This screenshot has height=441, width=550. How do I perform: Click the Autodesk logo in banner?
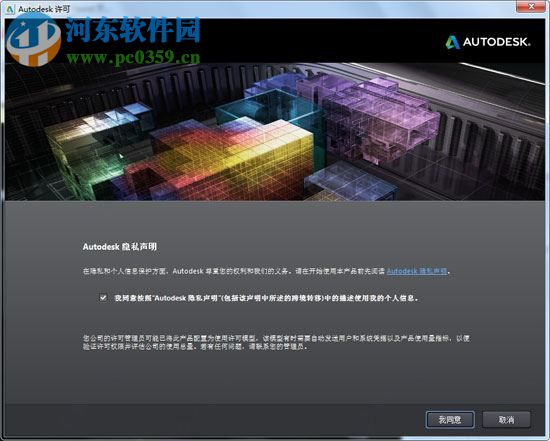click(x=488, y=42)
